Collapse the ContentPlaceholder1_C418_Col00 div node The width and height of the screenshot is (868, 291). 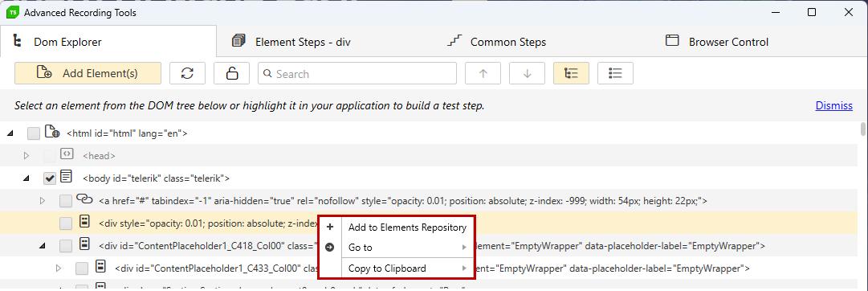coord(43,245)
